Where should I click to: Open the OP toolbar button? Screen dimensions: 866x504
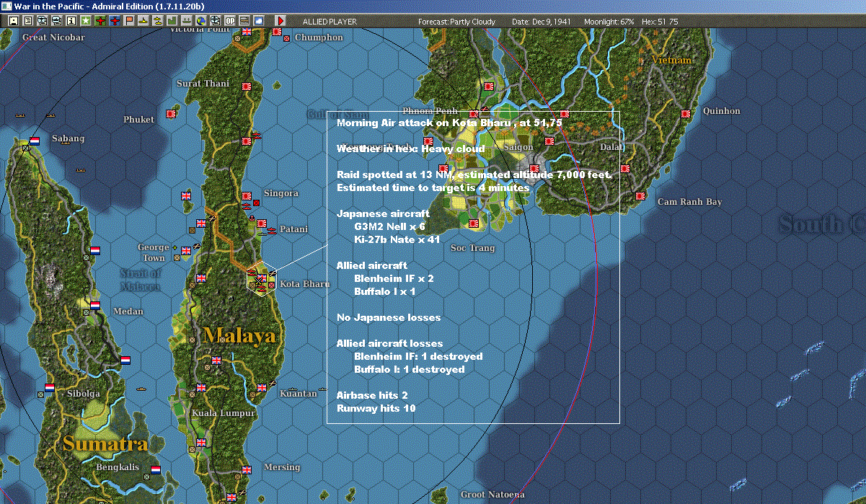tap(230, 21)
